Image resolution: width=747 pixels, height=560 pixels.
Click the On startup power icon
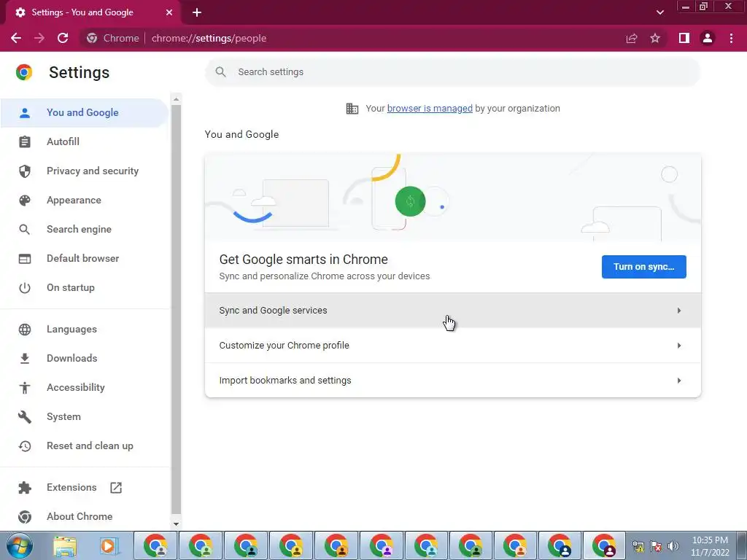25,287
